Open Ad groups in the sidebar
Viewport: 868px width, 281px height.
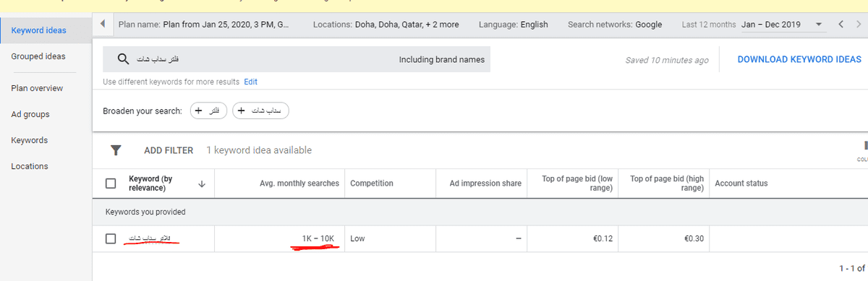coord(30,114)
